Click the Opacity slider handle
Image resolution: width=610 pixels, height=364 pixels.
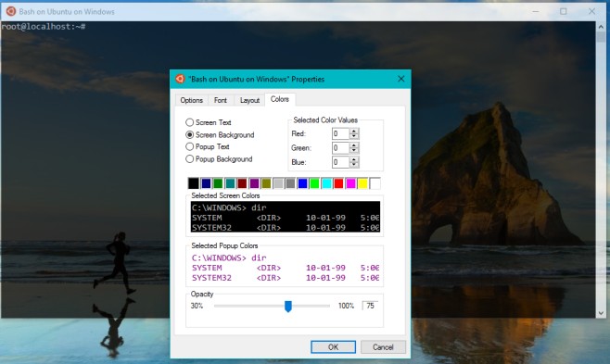pyautogui.click(x=288, y=307)
